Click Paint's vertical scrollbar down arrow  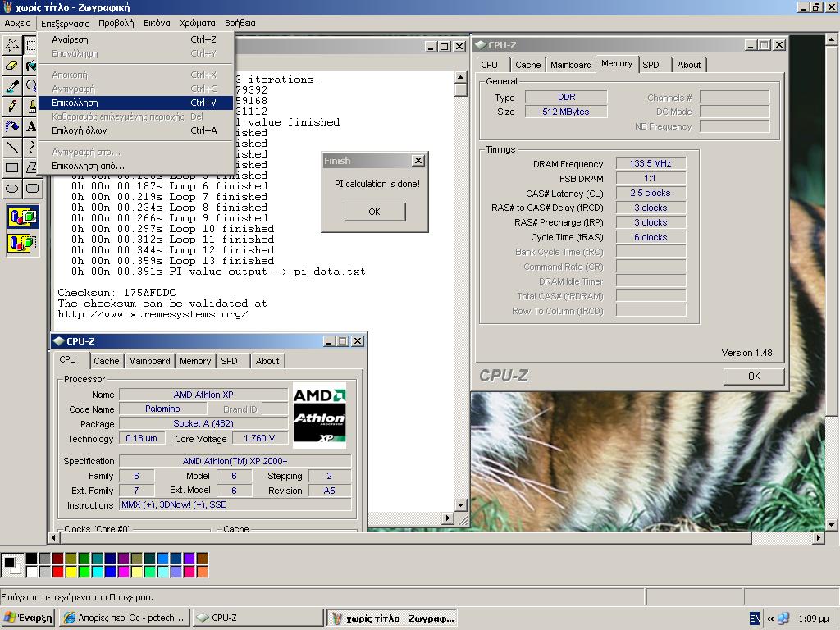pos(832,525)
